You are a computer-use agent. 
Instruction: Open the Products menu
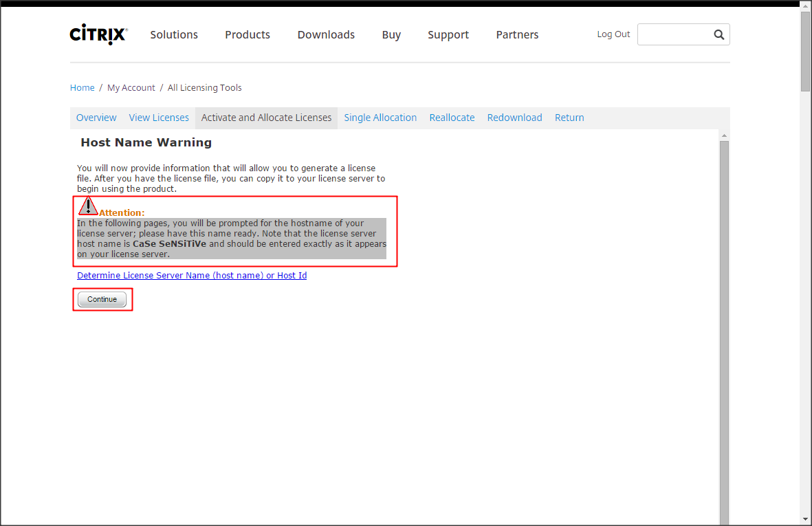coord(248,35)
